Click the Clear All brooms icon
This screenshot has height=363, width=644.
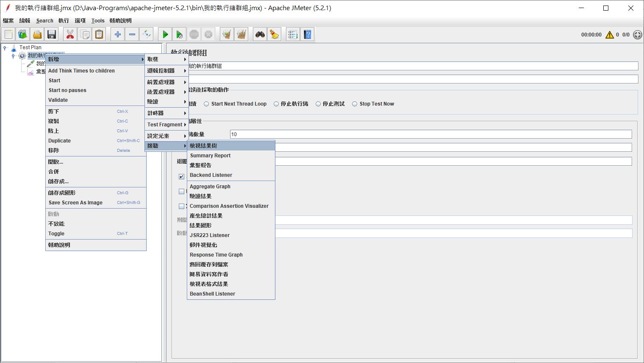[x=241, y=34]
